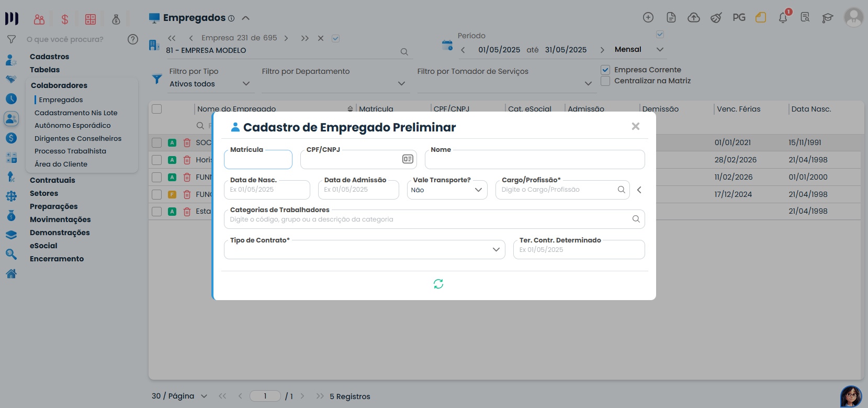The height and width of the screenshot is (408, 868).
Task: Expand the Tipo de Contrato dropdown
Action: click(364, 250)
